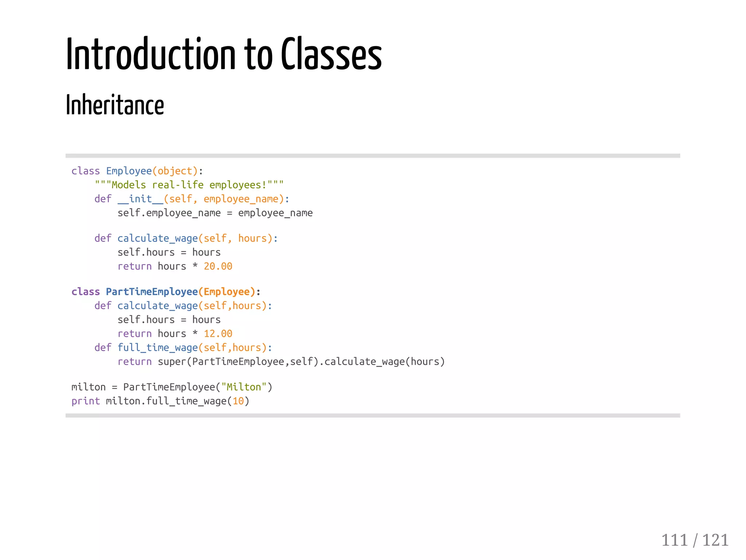Click the "Milton" string literal

[x=244, y=387]
